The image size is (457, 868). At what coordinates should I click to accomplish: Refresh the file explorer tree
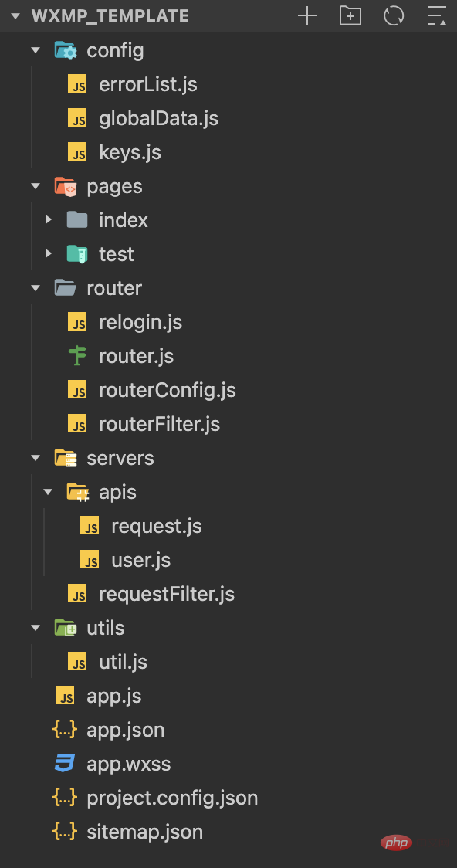click(x=394, y=16)
